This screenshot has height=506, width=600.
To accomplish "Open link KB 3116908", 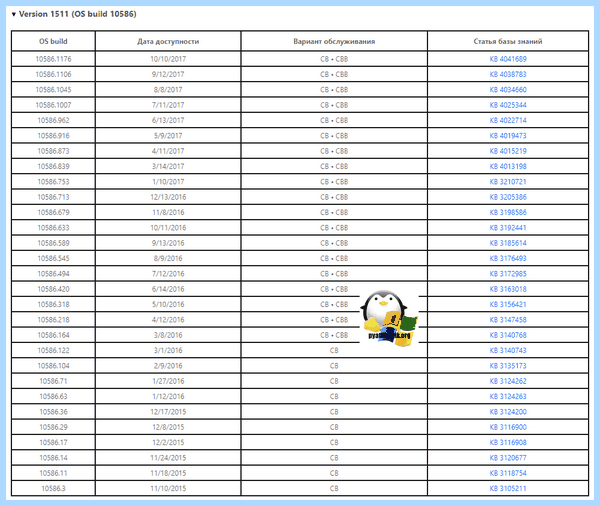I will pos(508,442).
